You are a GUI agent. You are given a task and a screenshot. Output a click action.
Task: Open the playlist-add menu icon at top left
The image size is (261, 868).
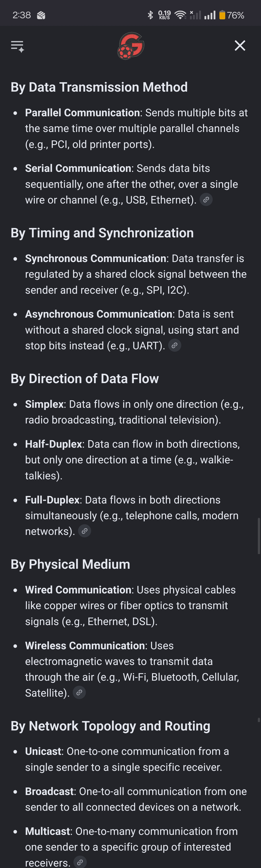tap(17, 46)
